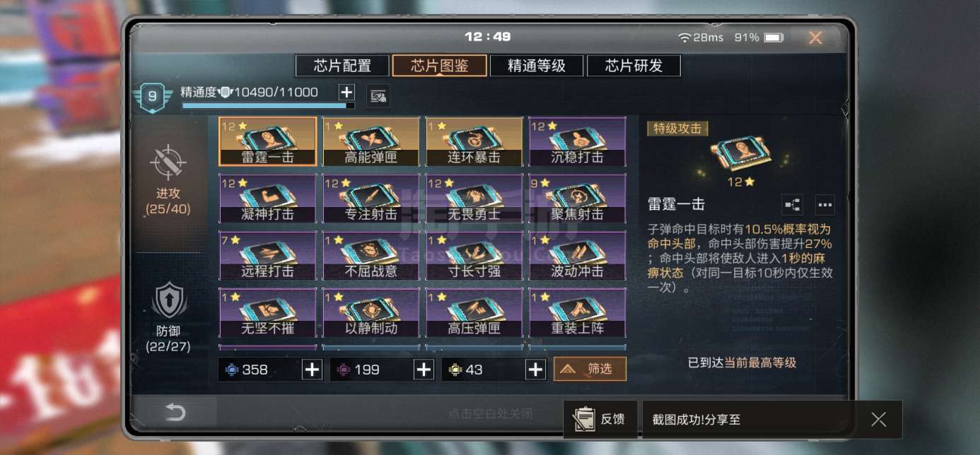Image resolution: width=980 pixels, height=455 pixels.
Task: Add purple chips next to 199
Action: [x=424, y=369]
